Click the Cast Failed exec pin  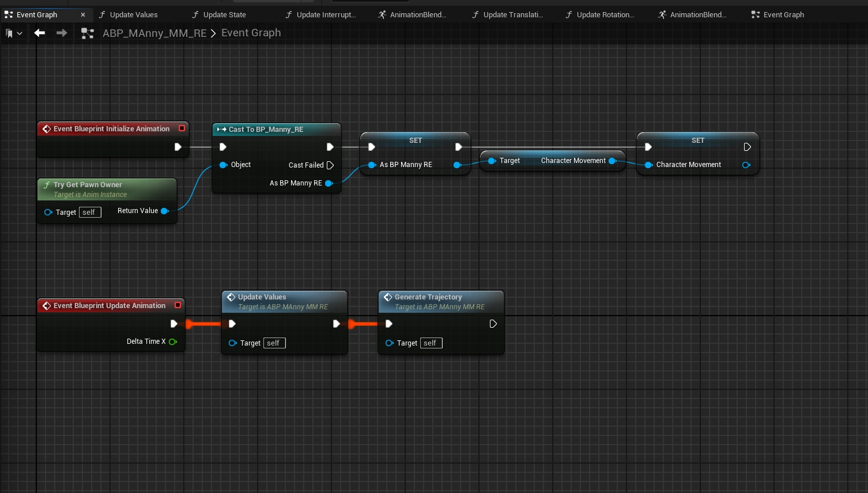330,165
